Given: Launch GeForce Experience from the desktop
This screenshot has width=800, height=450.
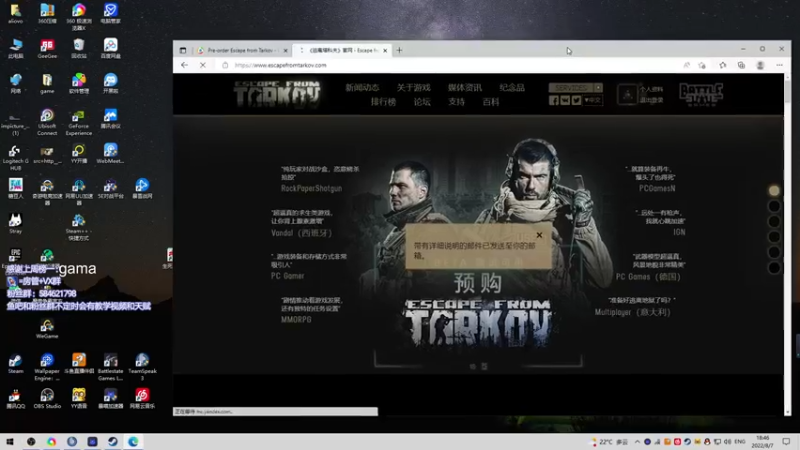Looking at the screenshot, I should click(79, 122).
